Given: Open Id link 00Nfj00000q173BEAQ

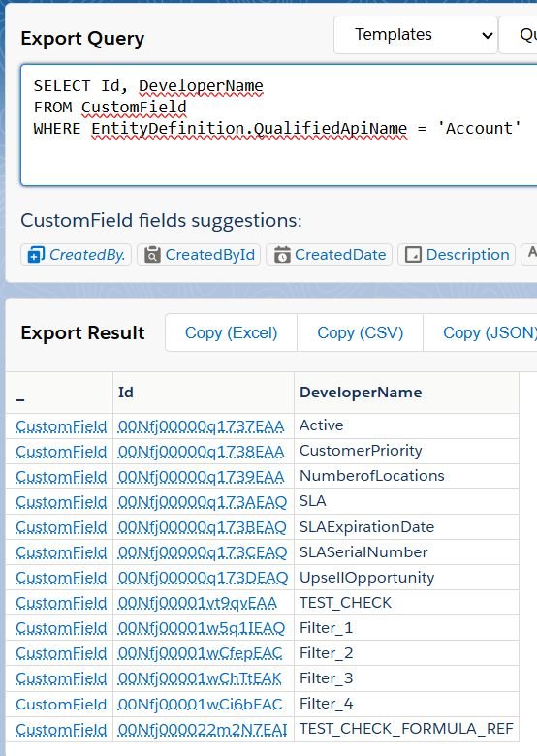Looking at the screenshot, I should pyautogui.click(x=203, y=527).
